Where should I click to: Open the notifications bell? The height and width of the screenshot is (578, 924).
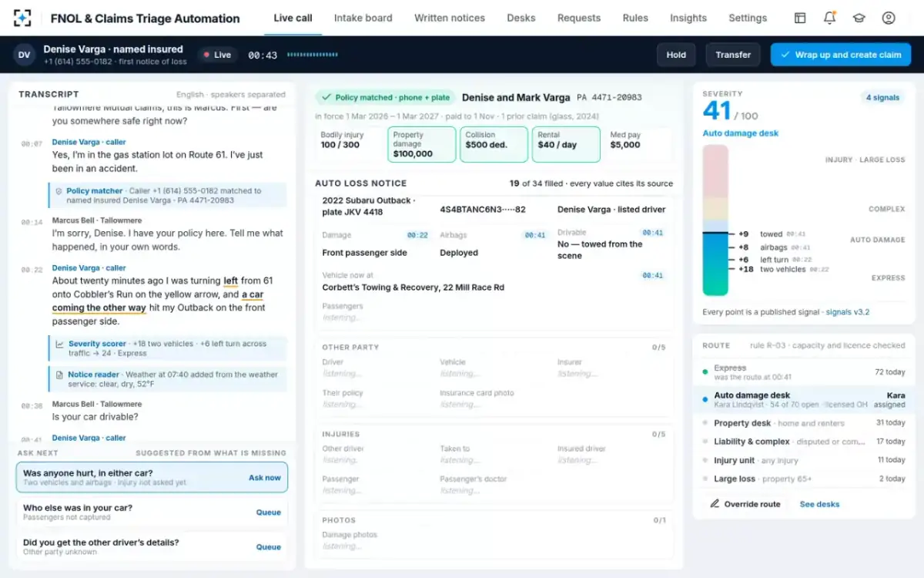[829, 18]
